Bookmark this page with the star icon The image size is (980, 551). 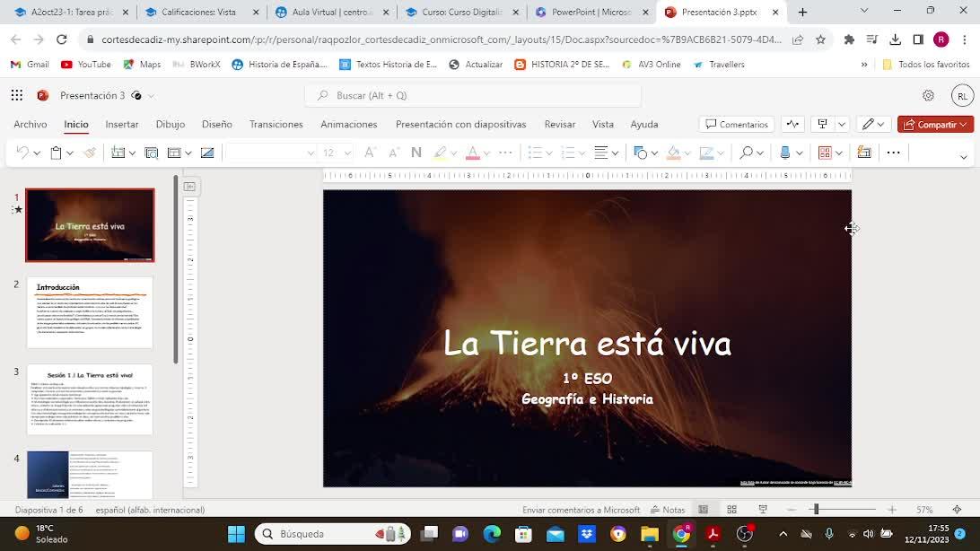tap(820, 39)
